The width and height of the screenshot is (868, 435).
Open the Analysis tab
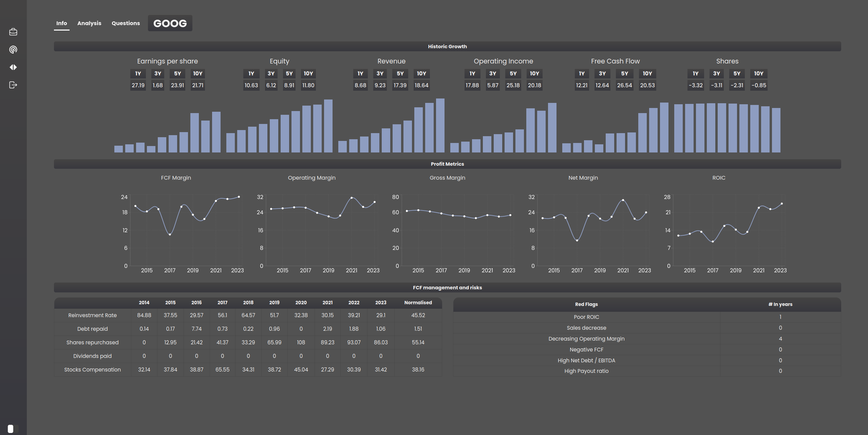(x=89, y=23)
